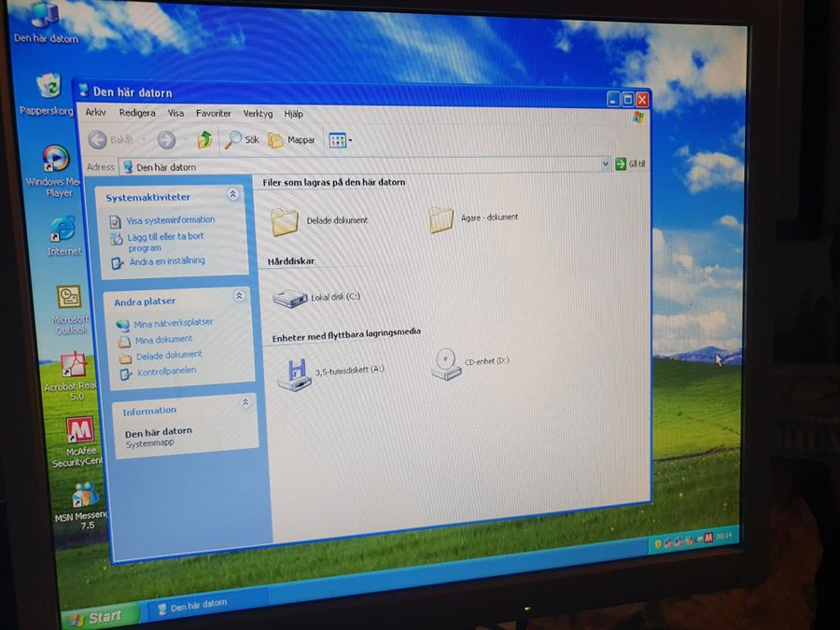The height and width of the screenshot is (630, 840).
Task: Click the window title bar icon
Action: point(84,90)
